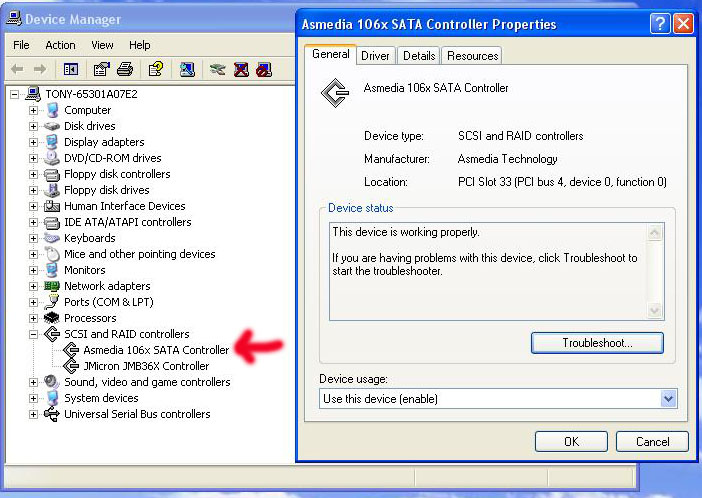Click the Device status scrollbar down arrow
This screenshot has width=702, height=498.
(655, 312)
